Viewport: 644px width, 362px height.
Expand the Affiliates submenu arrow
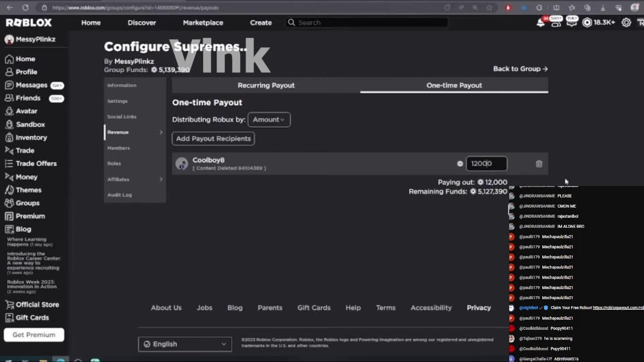[x=161, y=179]
